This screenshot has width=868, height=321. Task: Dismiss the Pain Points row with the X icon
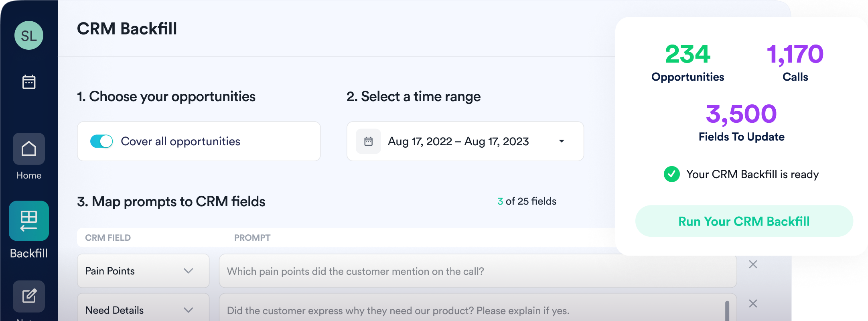click(753, 264)
